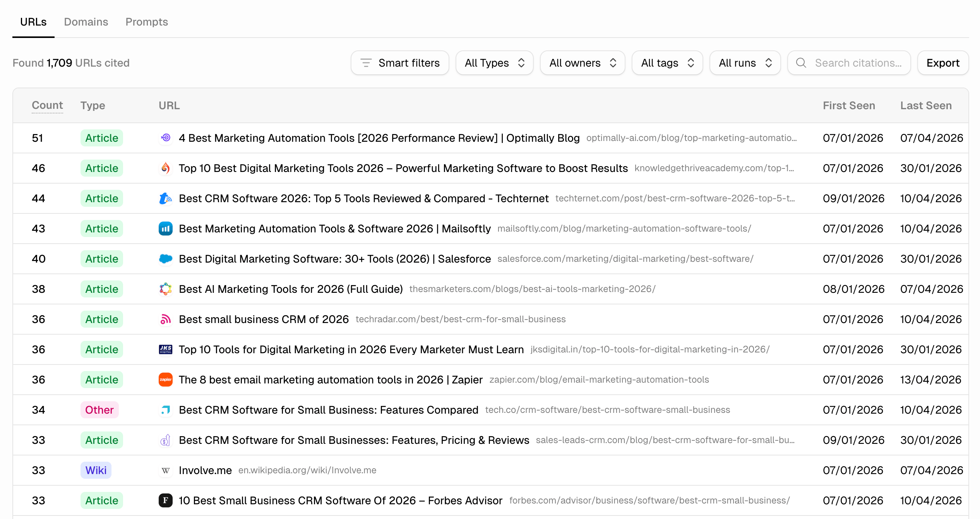Open the All tags dropdown
980x519 pixels.
click(x=667, y=63)
